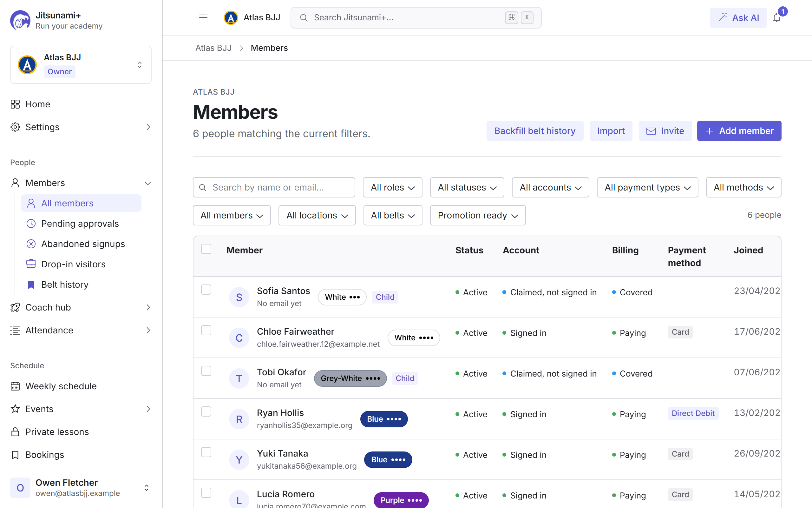Go to Attendance in the sidebar
Image resolution: width=812 pixels, height=508 pixels.
click(81, 330)
